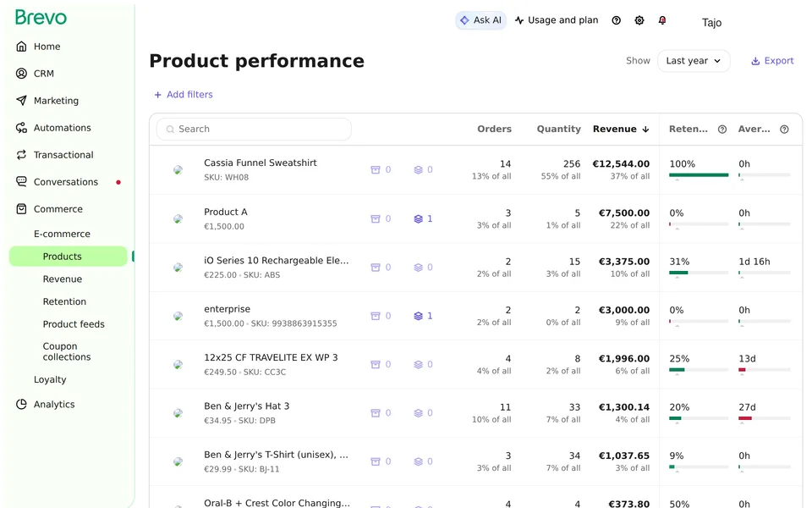The width and height of the screenshot is (812, 508).
Task: Click the Conversations red notification dot
Action: click(118, 182)
